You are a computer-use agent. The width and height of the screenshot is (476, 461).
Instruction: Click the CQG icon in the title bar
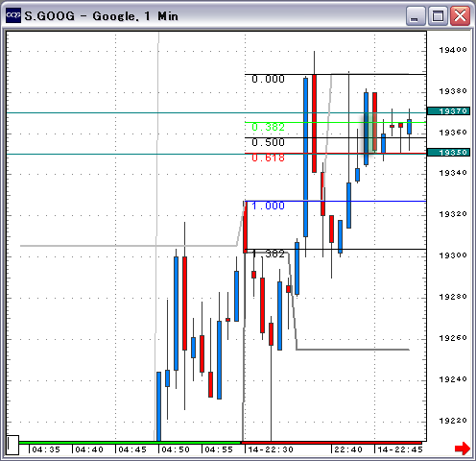13,15
